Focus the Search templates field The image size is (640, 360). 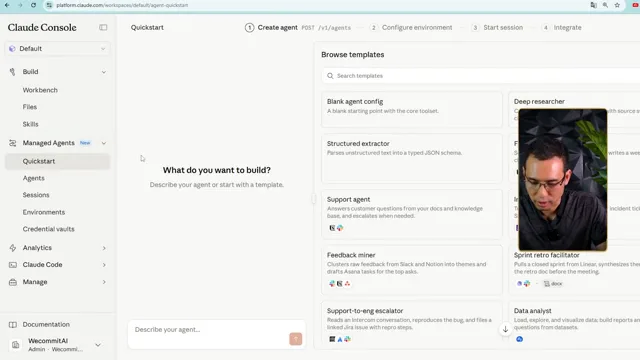click(x=481, y=76)
